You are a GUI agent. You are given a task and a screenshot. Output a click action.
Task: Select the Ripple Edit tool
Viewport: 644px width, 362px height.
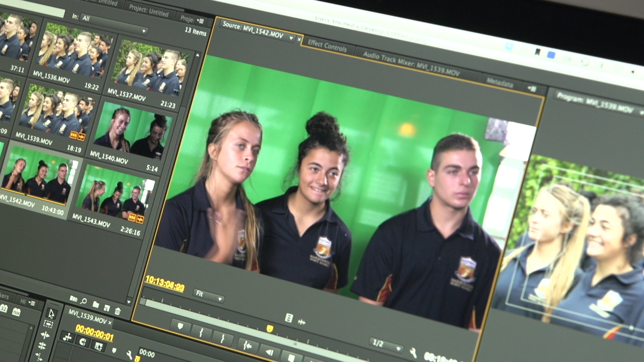[45, 335]
